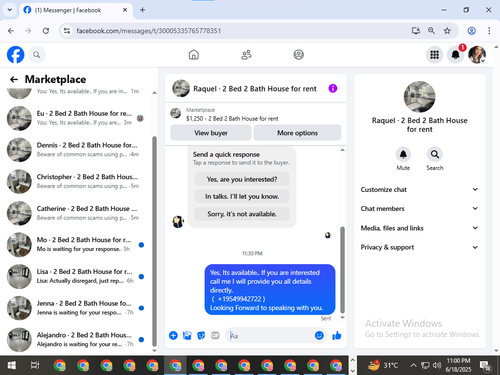Click the browser reload icon
The height and width of the screenshot is (375, 500).
click(46, 31)
